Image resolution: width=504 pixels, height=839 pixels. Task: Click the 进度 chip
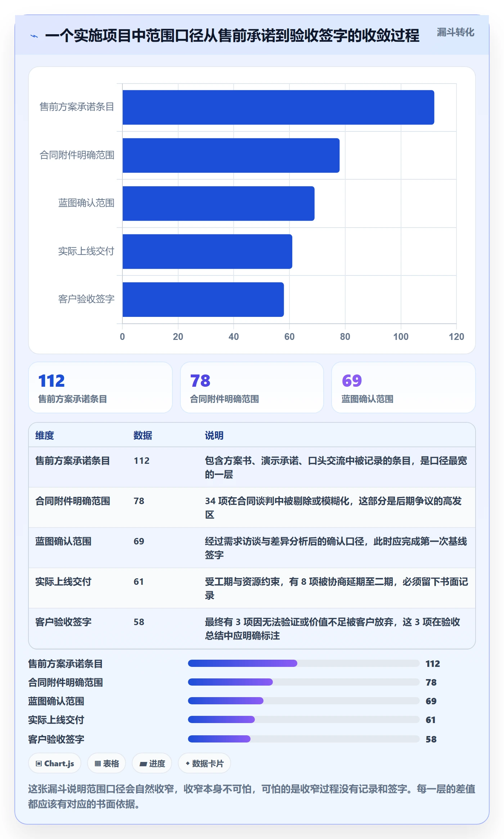(x=152, y=763)
